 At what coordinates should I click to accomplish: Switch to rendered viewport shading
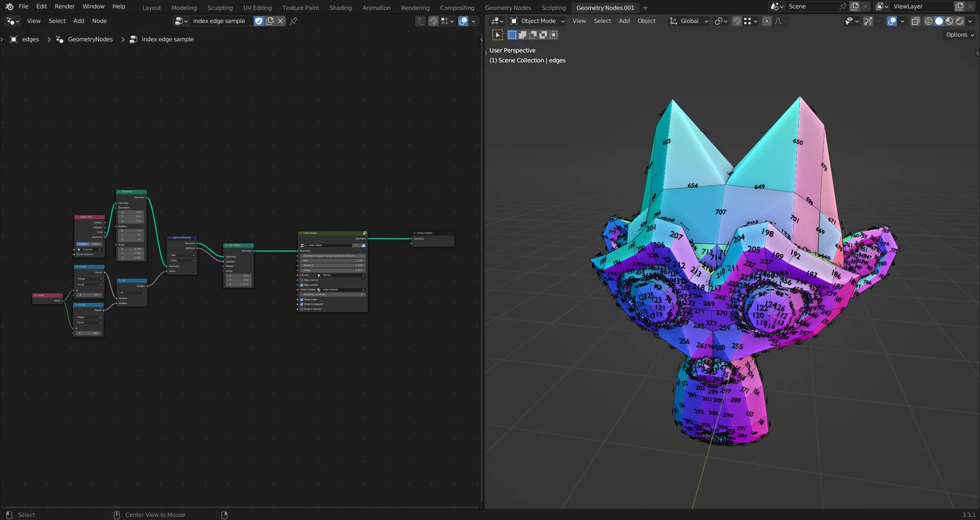[x=960, y=21]
